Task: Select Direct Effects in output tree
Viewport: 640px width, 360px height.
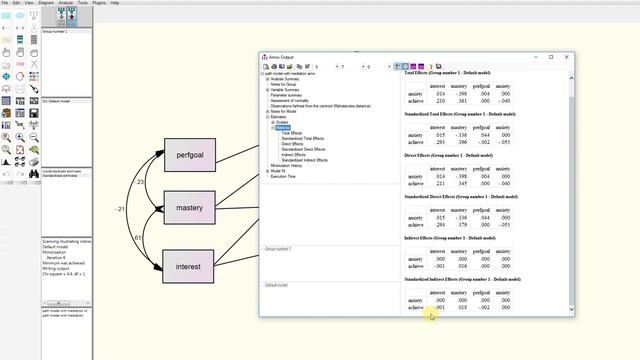Action: (292, 144)
